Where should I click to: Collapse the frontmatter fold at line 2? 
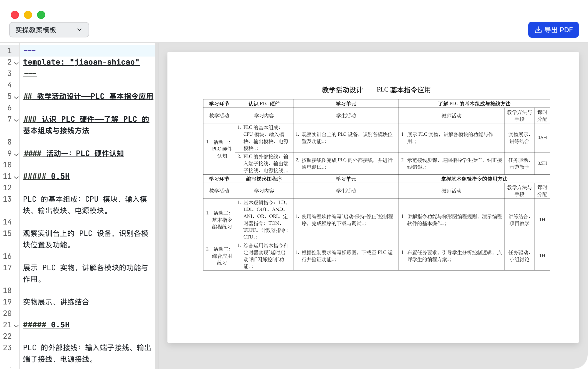16,63
